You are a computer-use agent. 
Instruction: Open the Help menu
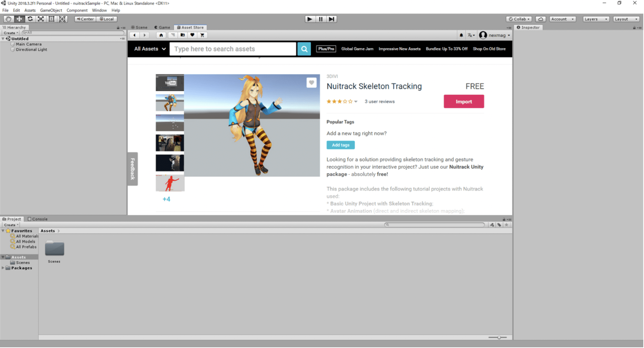[116, 10]
